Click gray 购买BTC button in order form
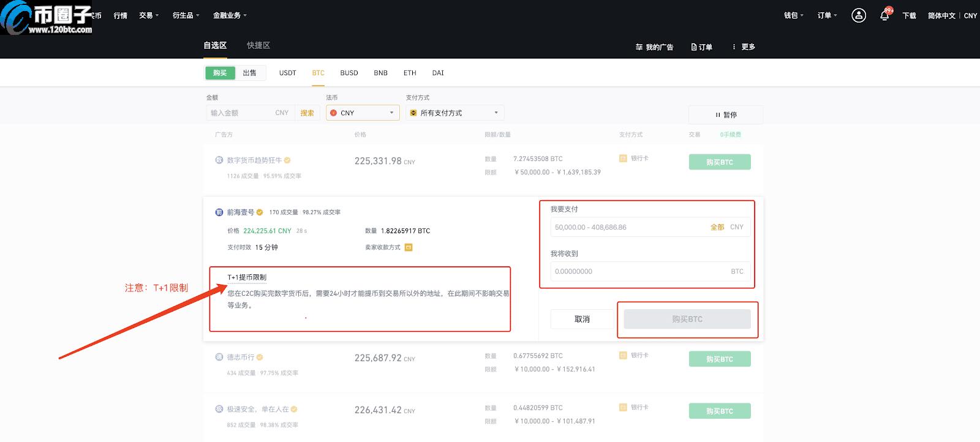This screenshot has width=980, height=442. 687,319
